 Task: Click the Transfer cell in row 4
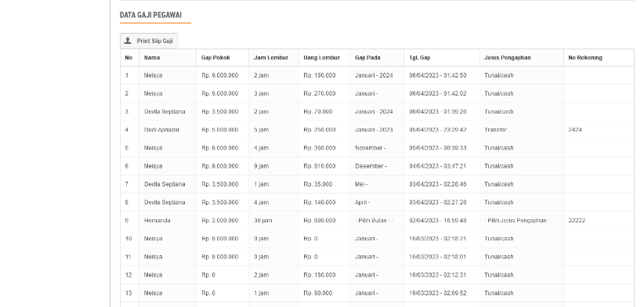click(495, 130)
